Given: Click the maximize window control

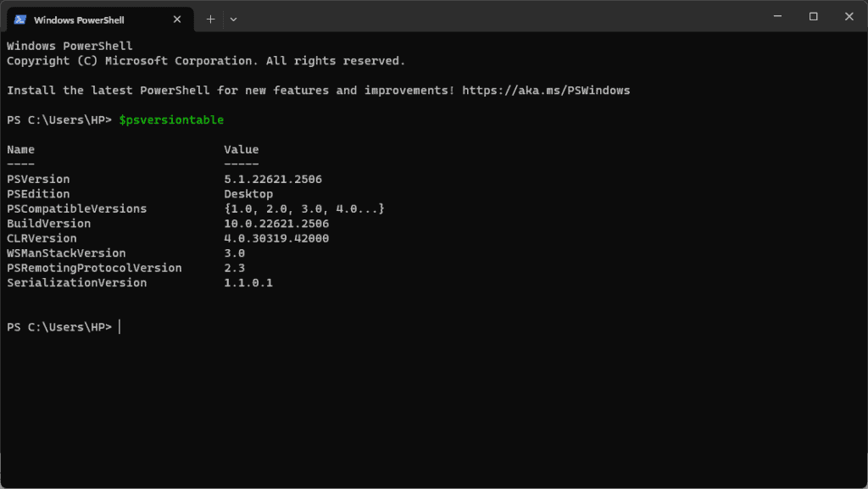Looking at the screenshot, I should (x=813, y=16).
